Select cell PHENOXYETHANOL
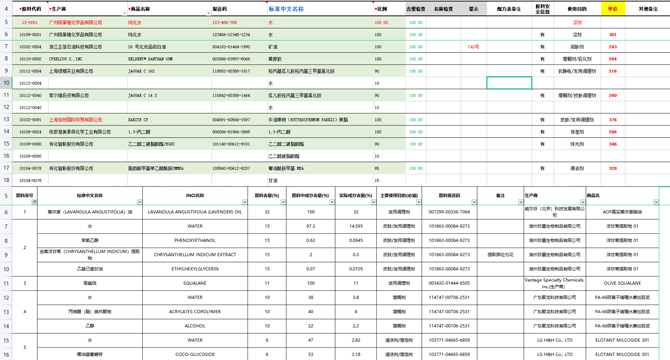Image resolution: width=670 pixels, height=360 pixels. (x=195, y=240)
